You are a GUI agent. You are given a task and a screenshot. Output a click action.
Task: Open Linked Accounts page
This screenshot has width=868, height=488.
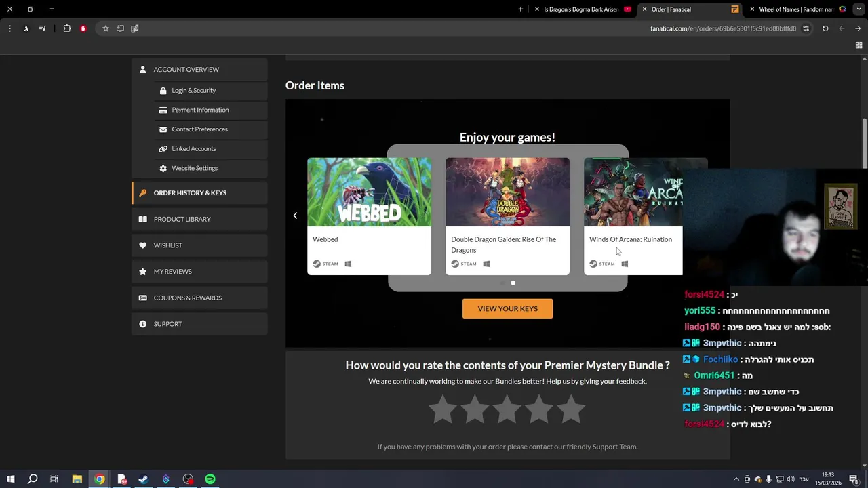pos(210,148)
